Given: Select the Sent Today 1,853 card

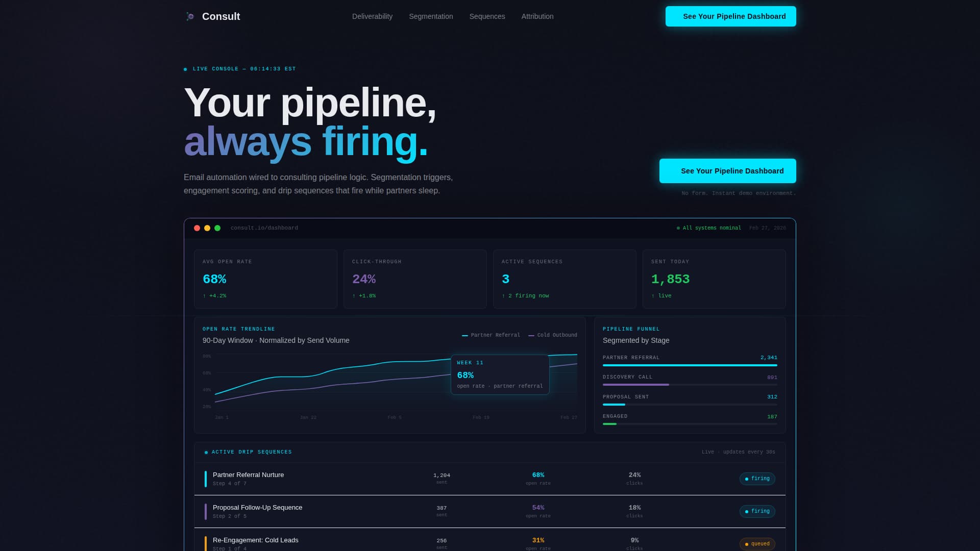Looking at the screenshot, I should 714,279.
